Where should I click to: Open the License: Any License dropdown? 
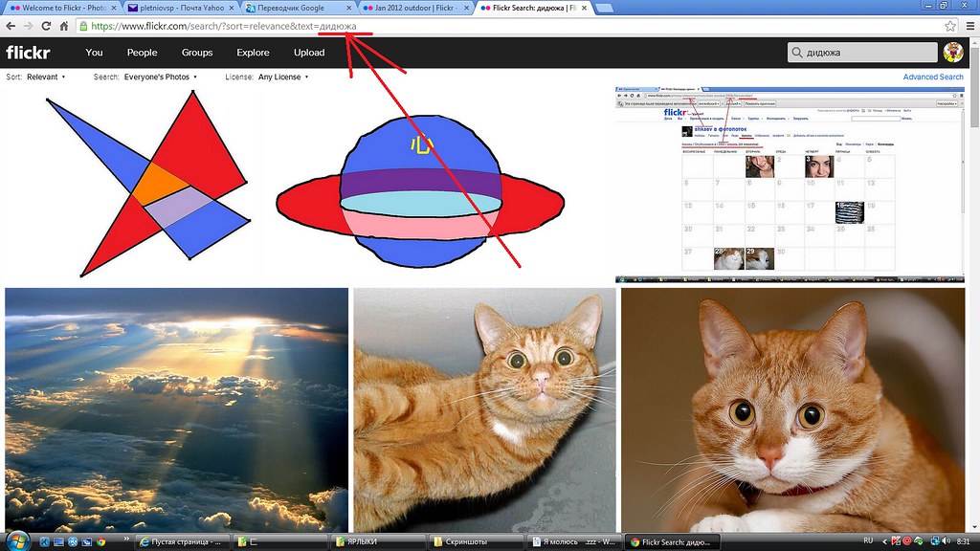click(284, 77)
